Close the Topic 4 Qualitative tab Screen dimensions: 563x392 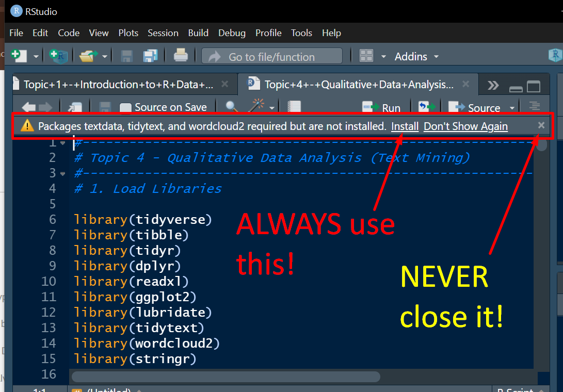pos(465,84)
